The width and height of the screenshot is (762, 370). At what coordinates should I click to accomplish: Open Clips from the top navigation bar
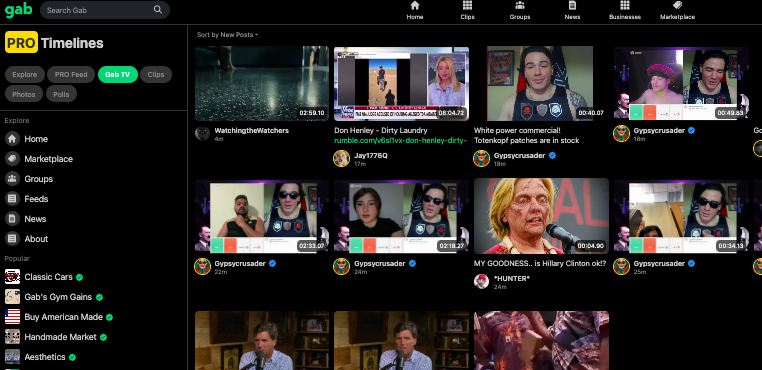pos(467,5)
